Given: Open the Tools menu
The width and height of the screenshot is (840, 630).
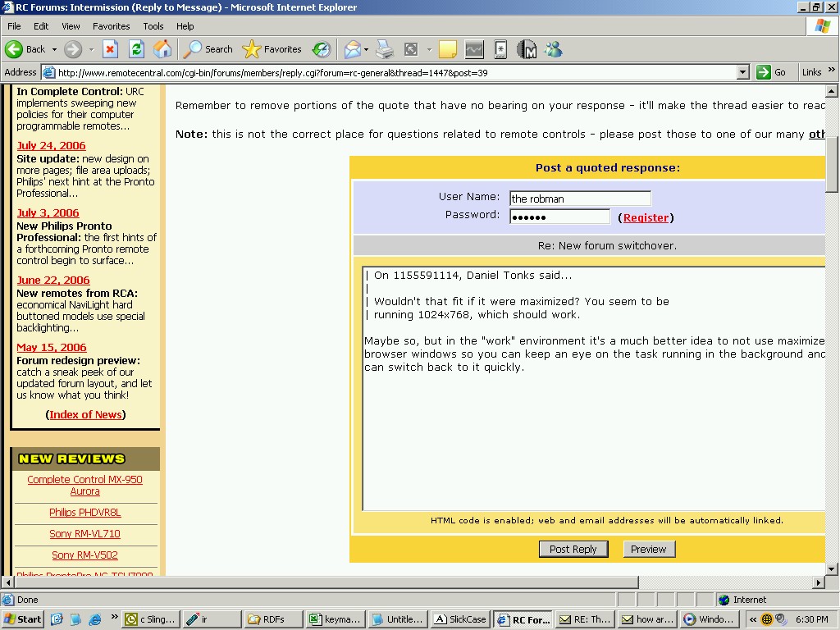Looking at the screenshot, I should (153, 26).
